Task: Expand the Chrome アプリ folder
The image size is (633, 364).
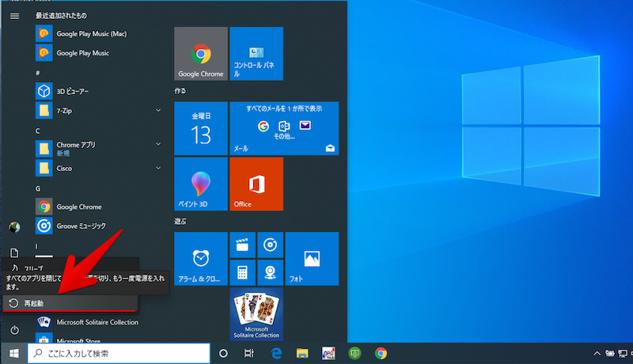Action: click(x=158, y=146)
